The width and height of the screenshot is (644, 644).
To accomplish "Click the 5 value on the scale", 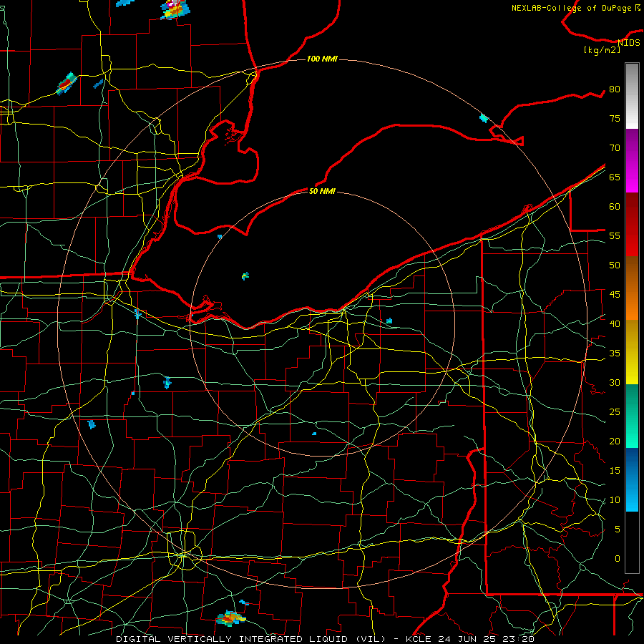I will 618,529.
